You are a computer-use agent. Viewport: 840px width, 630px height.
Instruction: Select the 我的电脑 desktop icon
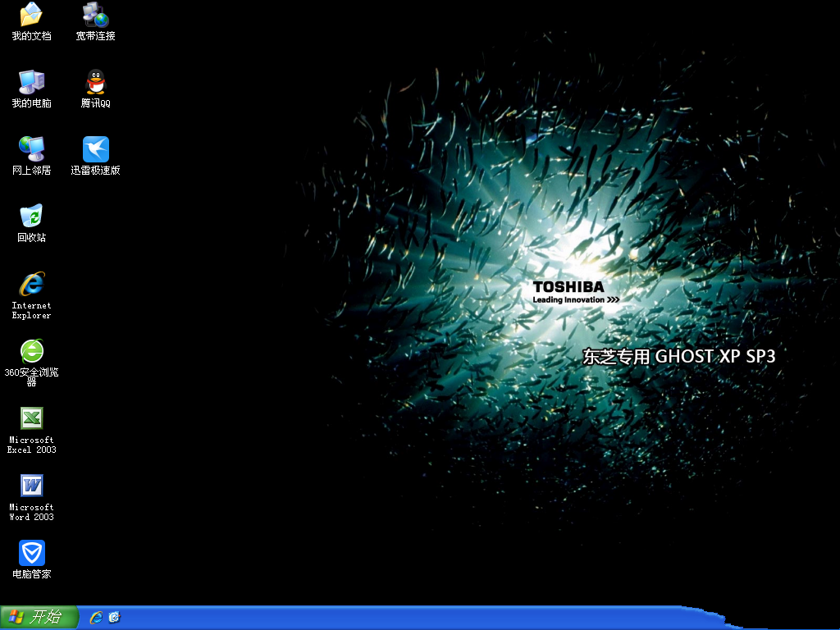tap(31, 82)
